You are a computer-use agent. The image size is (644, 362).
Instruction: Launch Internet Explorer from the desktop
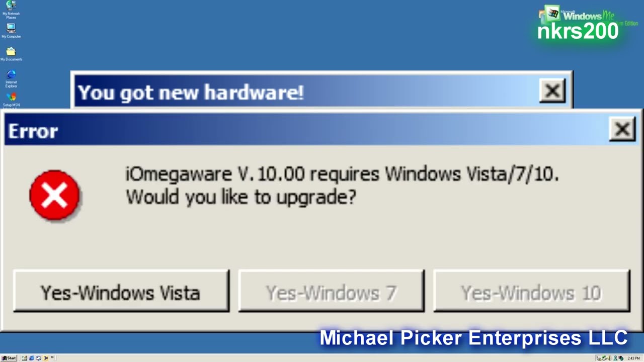pos(11,79)
